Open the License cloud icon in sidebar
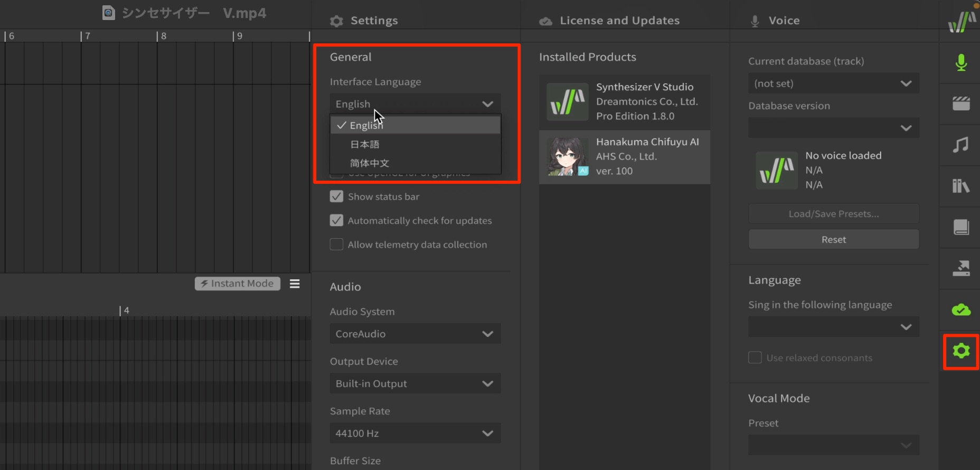Screen dimensions: 980x470 coord(961,309)
